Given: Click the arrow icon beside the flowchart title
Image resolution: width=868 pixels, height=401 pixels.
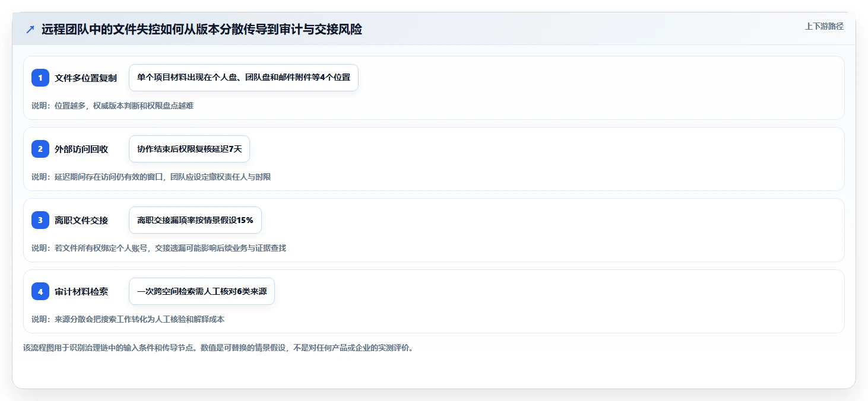Looking at the screenshot, I should 30,30.
